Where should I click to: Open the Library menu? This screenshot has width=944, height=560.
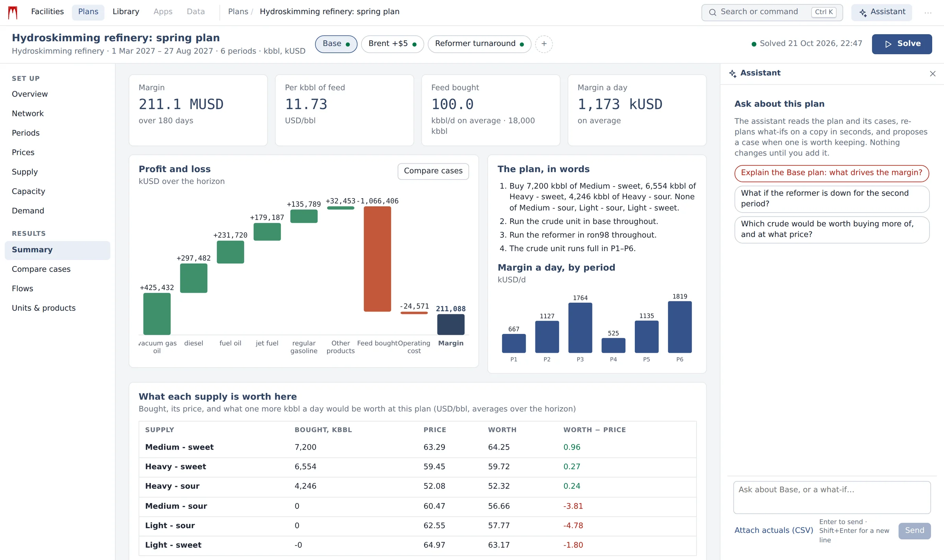point(126,12)
